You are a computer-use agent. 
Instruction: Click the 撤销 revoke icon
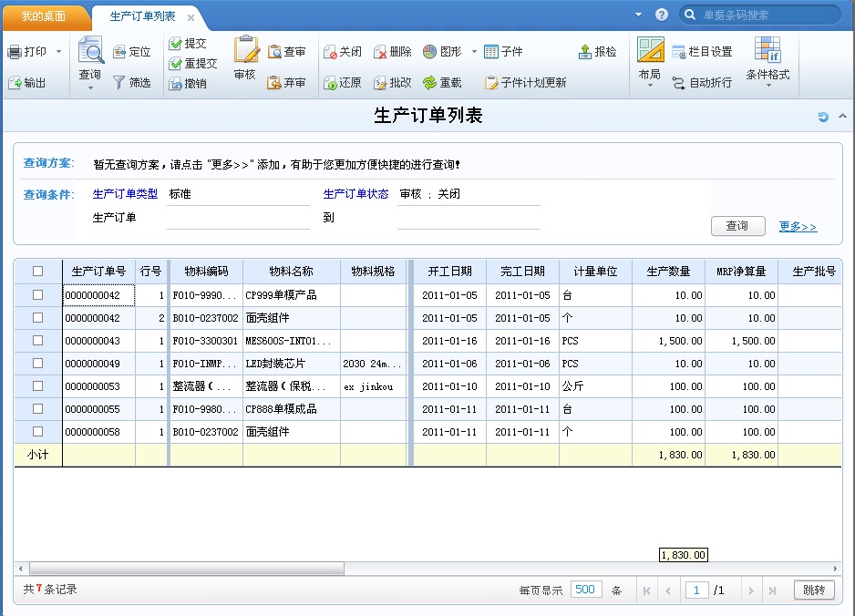tap(175, 84)
